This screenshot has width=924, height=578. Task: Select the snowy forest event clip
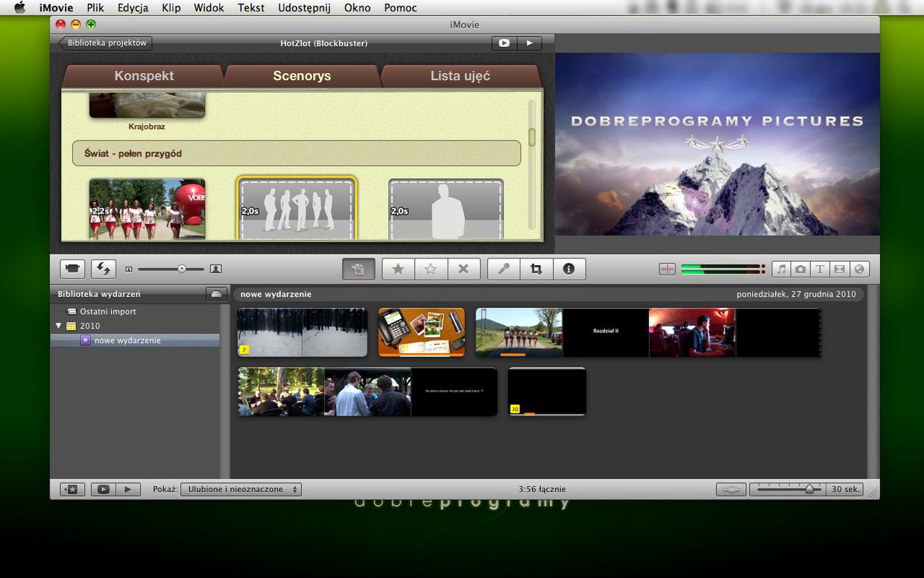tap(302, 332)
